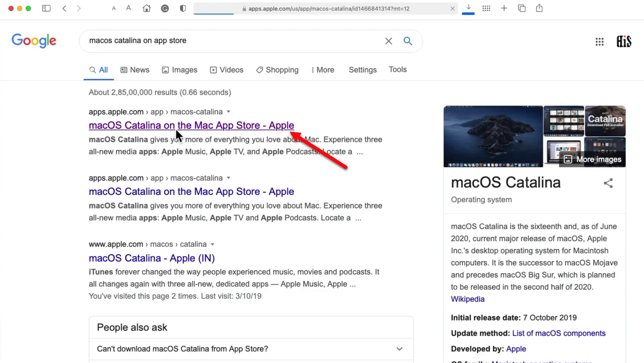Open Apple developer link

click(x=516, y=349)
